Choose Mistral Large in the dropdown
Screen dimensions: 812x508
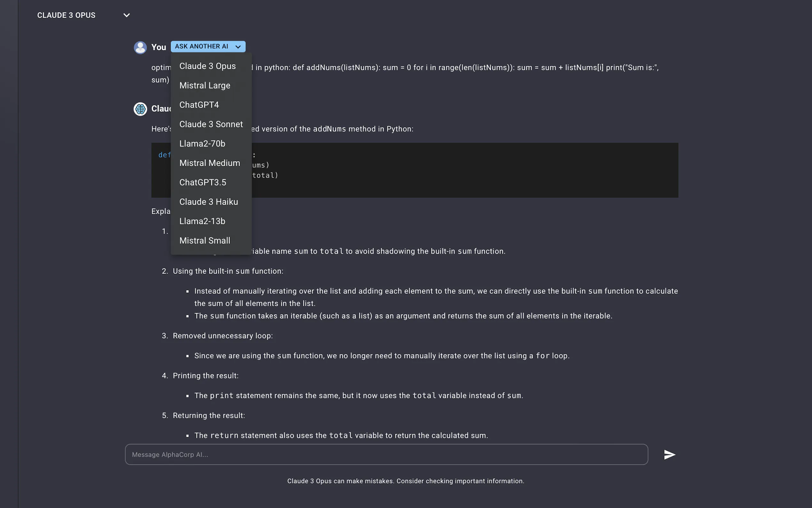[x=205, y=86]
